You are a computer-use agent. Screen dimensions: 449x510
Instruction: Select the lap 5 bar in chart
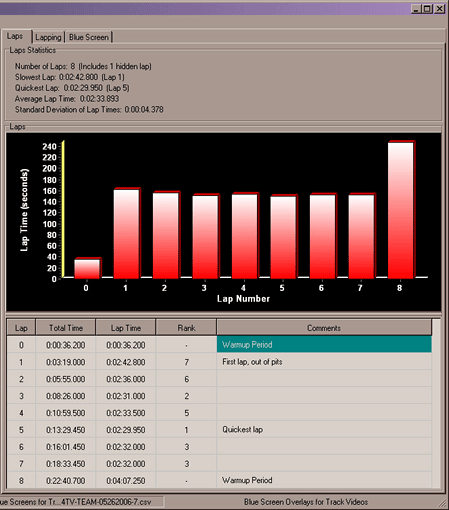point(284,237)
